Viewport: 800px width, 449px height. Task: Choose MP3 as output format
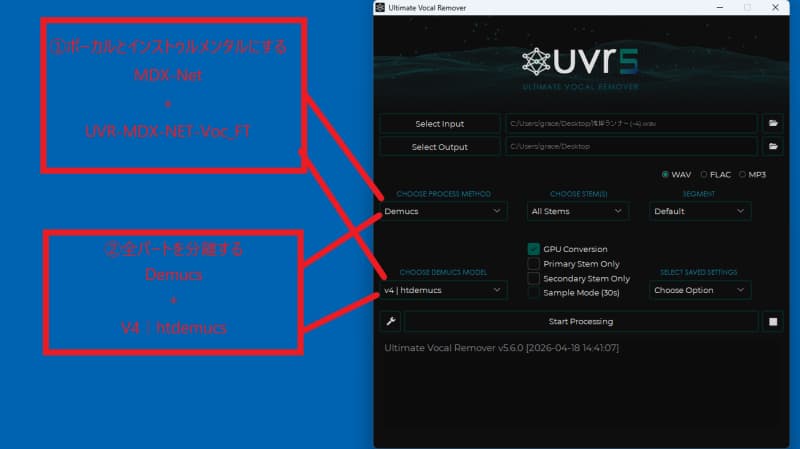point(743,174)
